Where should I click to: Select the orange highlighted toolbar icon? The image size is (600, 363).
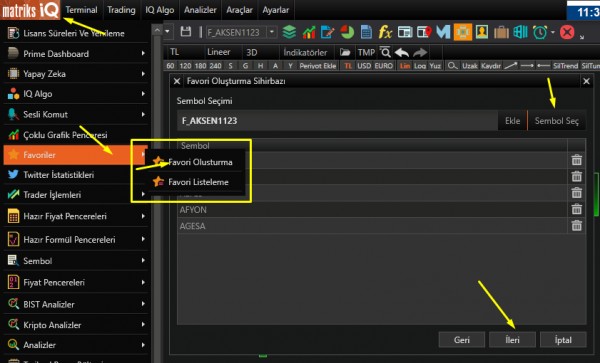pos(463,32)
